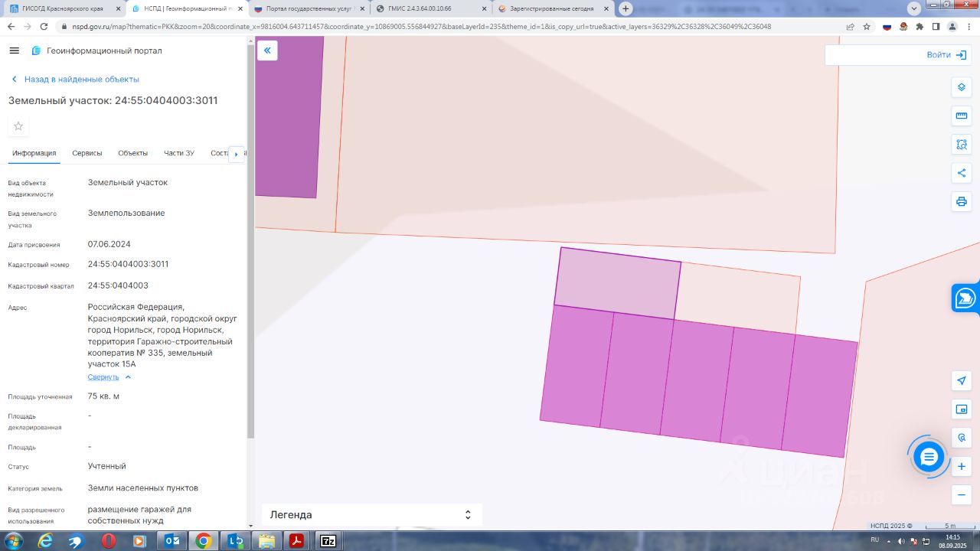Open Adobe Acrobat from taskbar
980x551 pixels.
[x=296, y=541]
